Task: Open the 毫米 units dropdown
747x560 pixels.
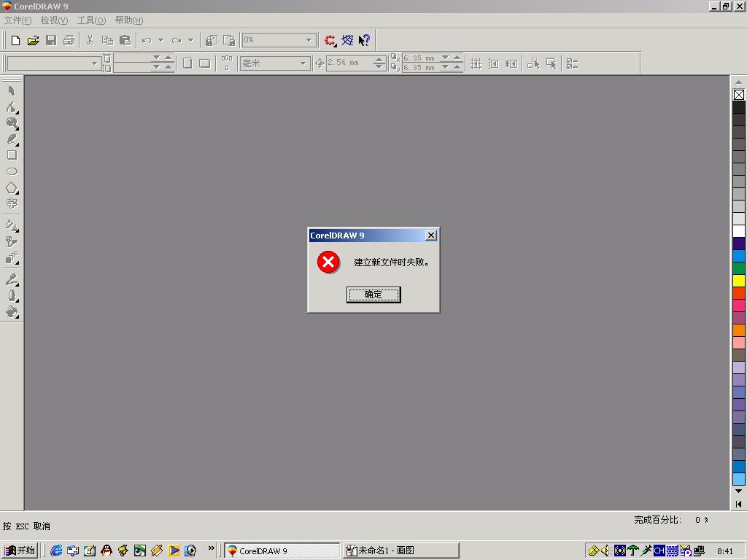Action: coord(303,63)
